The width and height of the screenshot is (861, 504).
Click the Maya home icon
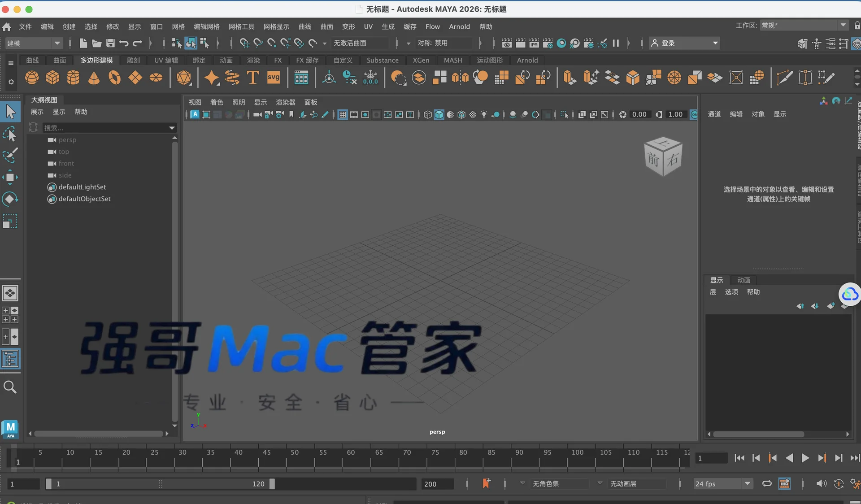[6, 27]
